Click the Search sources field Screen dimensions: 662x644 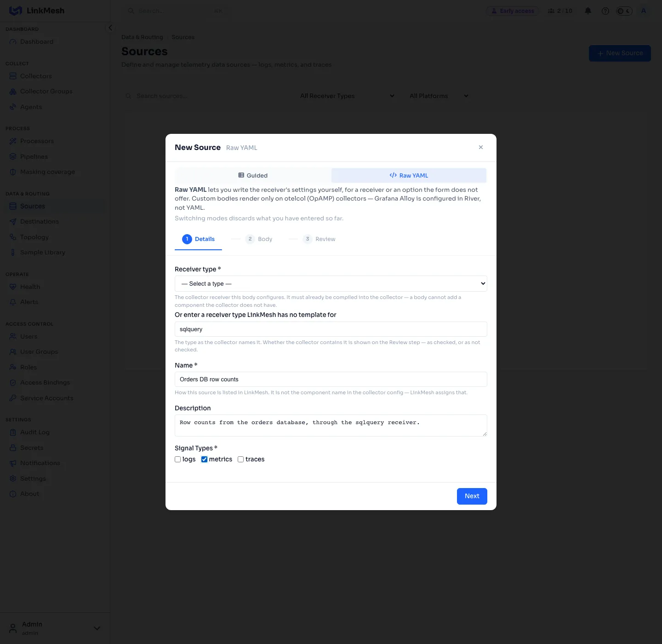[207, 96]
